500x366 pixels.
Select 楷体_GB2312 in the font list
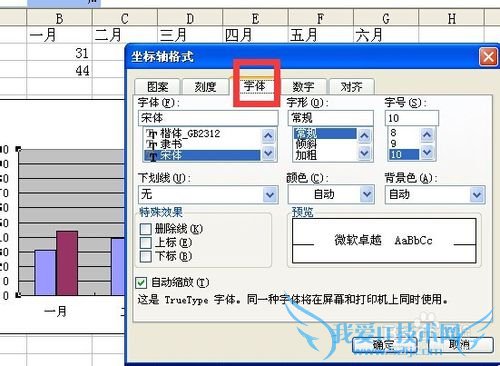tap(202, 134)
